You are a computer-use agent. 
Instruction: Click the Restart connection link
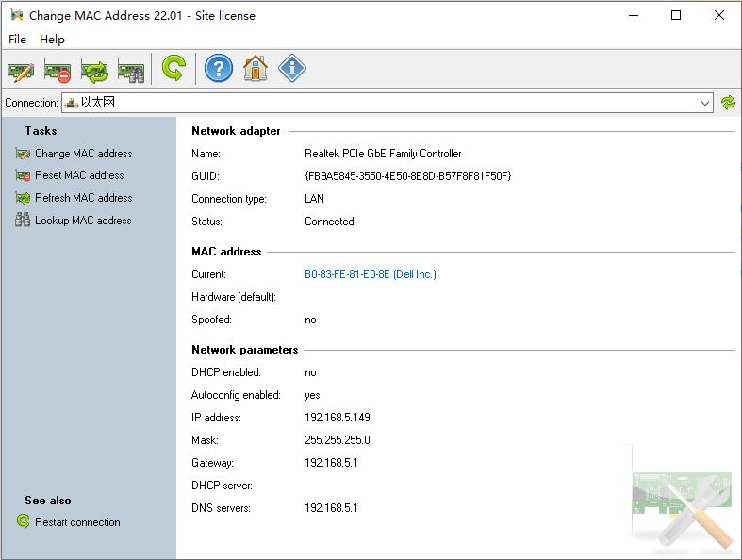77,521
